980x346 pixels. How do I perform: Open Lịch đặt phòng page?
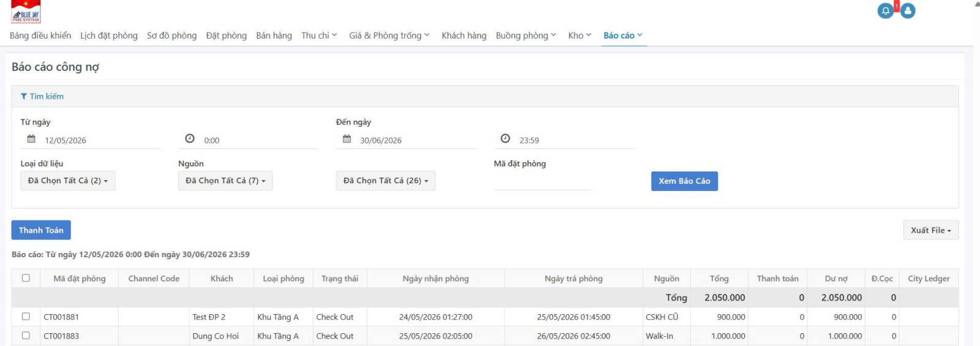(109, 36)
